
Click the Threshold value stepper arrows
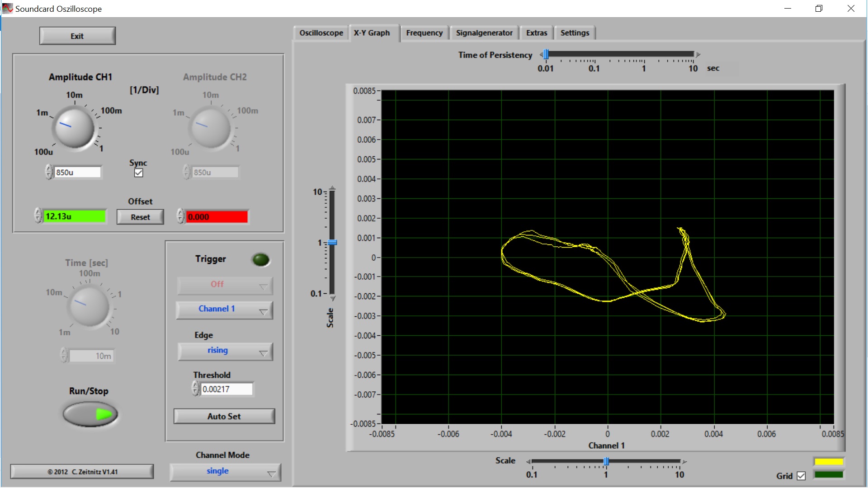pyautogui.click(x=195, y=389)
